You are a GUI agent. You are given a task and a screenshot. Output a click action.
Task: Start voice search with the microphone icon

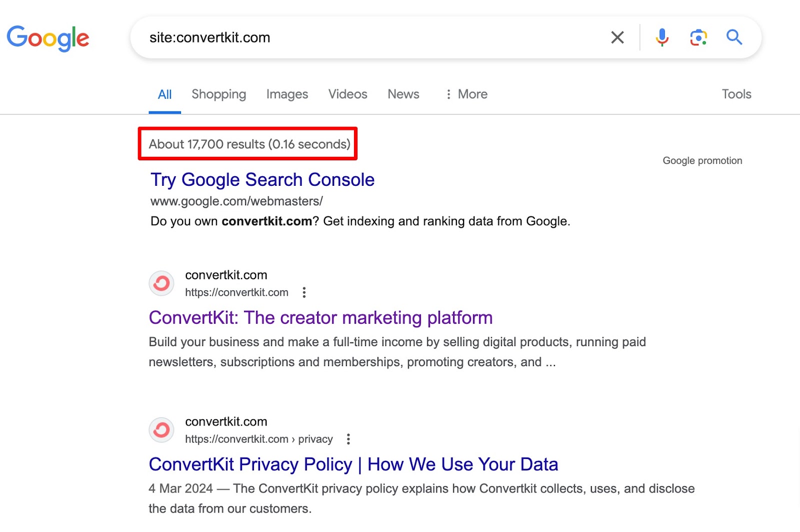(662, 37)
